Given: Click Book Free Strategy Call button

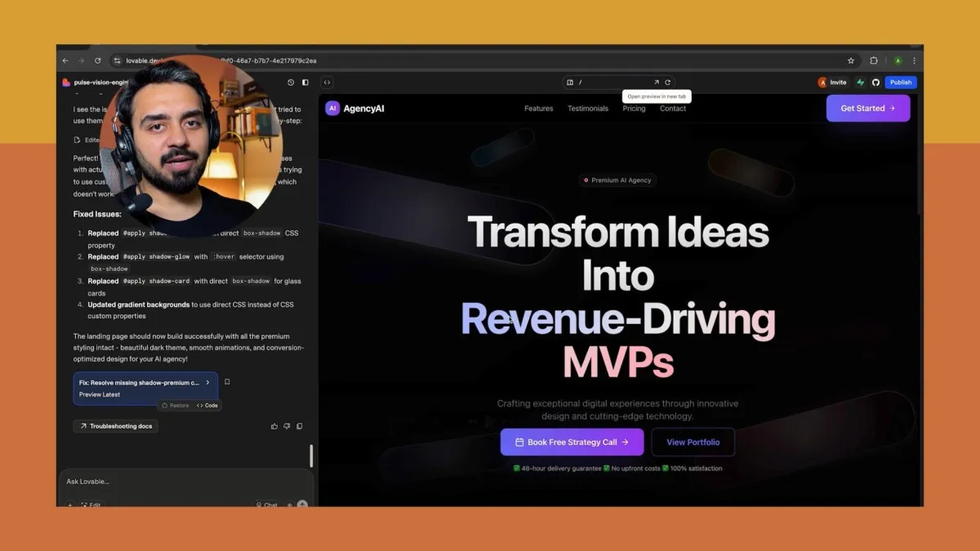Looking at the screenshot, I should (572, 442).
